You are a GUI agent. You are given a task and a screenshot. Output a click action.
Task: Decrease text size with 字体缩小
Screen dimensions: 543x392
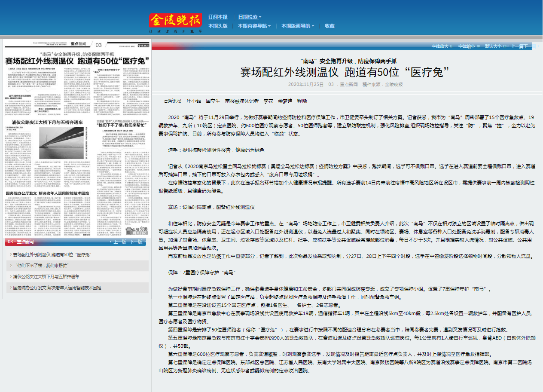point(468,46)
